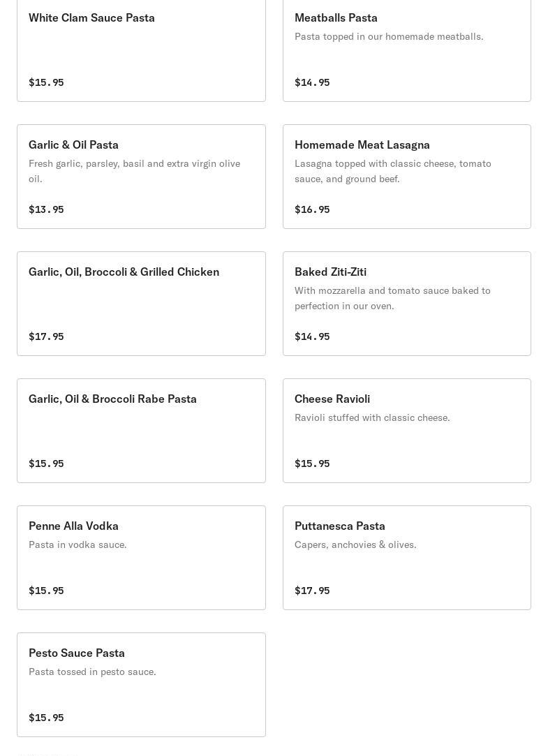Open Garlic, Oil & Broccoli Rabe Pasta

pos(141,431)
